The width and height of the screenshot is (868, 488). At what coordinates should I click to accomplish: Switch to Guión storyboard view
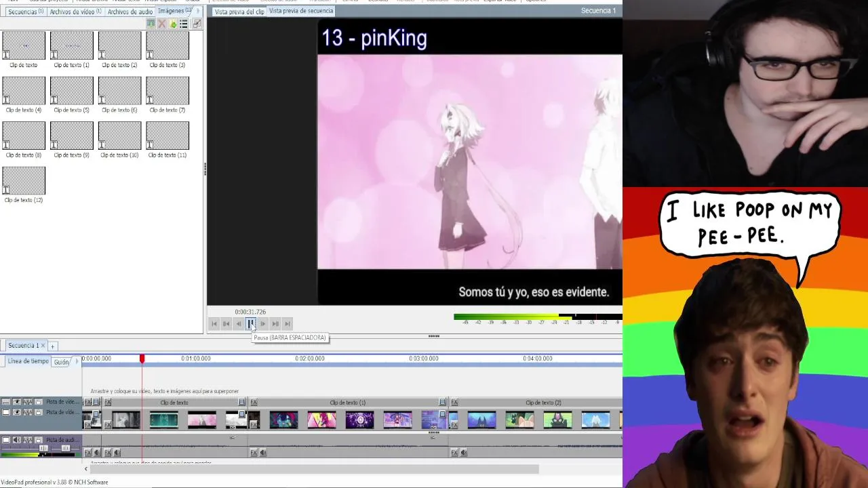[x=61, y=362]
